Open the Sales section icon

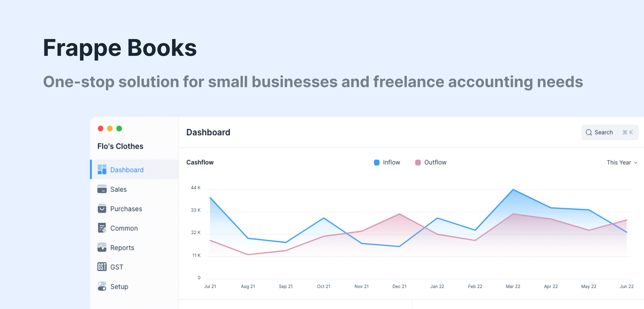[102, 189]
